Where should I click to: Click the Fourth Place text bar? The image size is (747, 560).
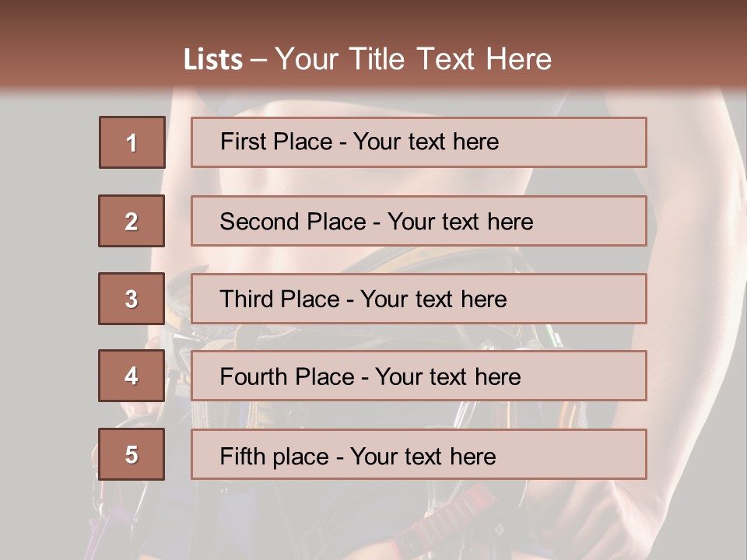[419, 376]
